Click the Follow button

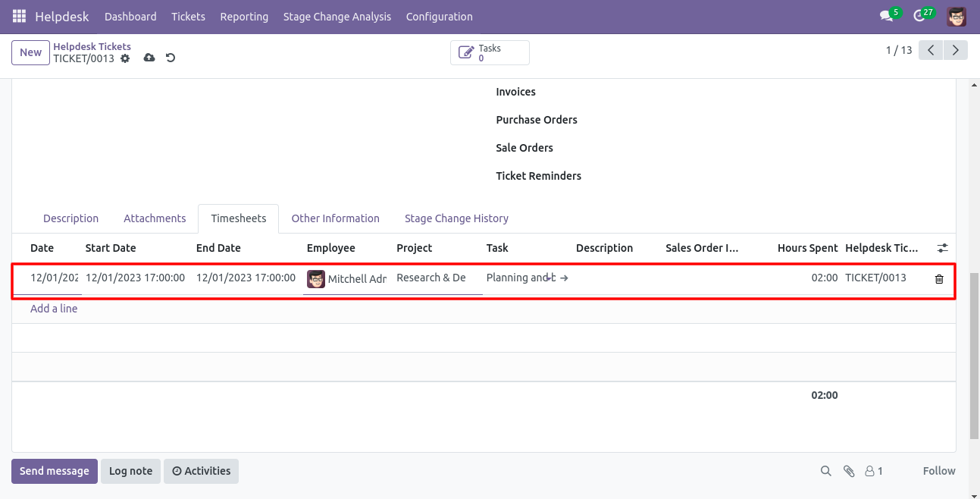939,471
